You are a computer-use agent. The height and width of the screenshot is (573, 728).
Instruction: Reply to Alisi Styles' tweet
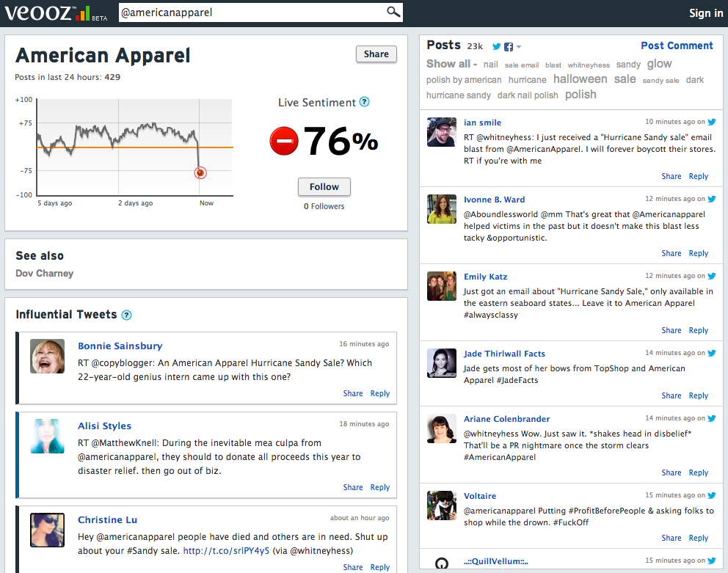[380, 487]
